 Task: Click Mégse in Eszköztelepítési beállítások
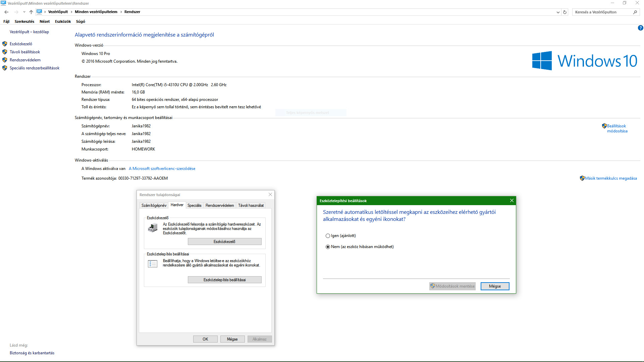coord(495,286)
